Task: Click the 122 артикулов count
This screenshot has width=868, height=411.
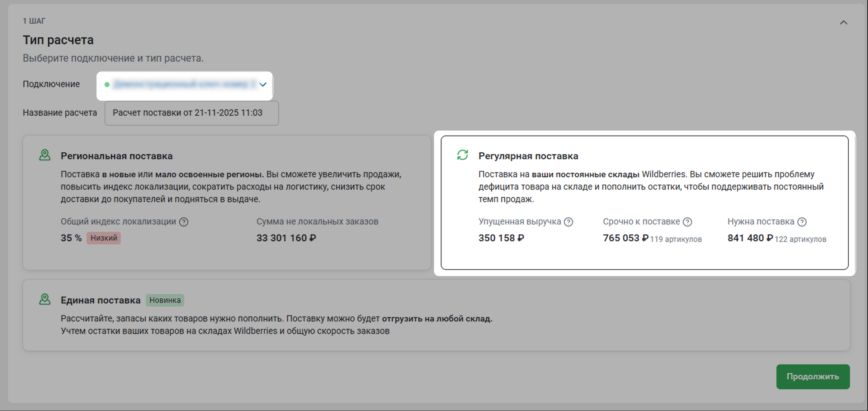Action: [x=800, y=239]
